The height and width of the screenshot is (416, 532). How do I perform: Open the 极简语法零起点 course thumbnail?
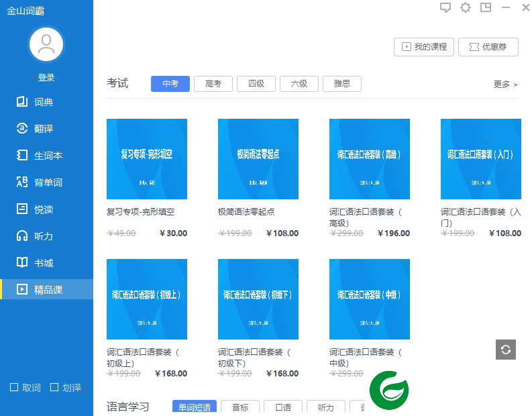click(x=258, y=159)
